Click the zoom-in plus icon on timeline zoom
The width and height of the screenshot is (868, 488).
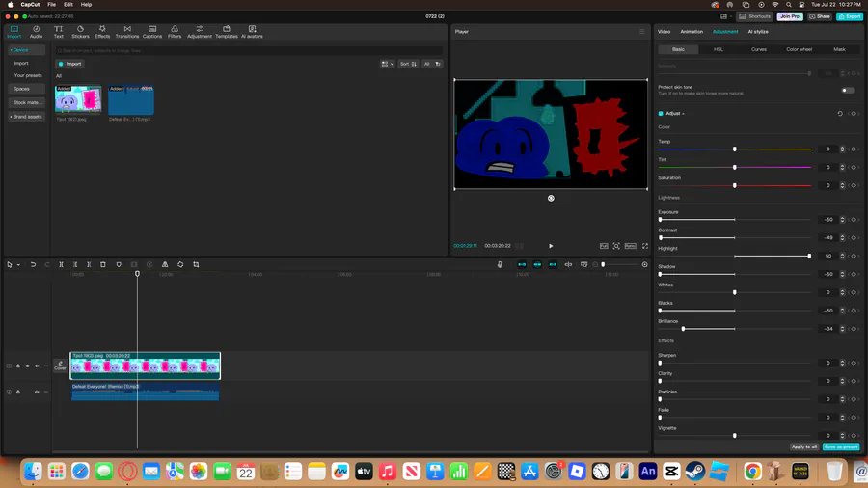pos(645,264)
